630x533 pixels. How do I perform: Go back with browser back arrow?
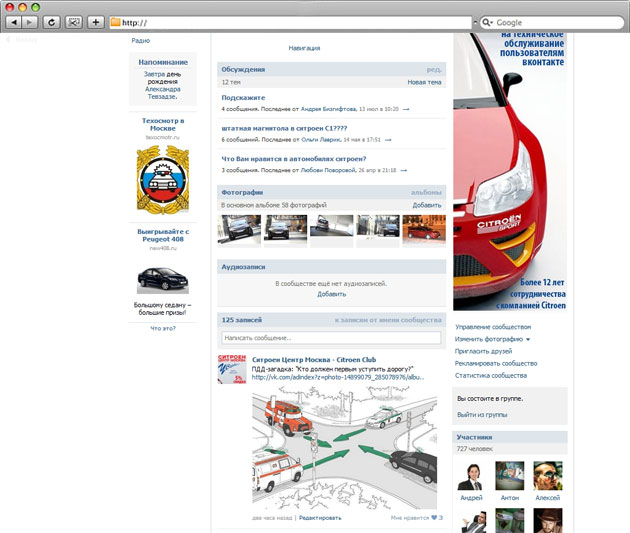click(14, 22)
